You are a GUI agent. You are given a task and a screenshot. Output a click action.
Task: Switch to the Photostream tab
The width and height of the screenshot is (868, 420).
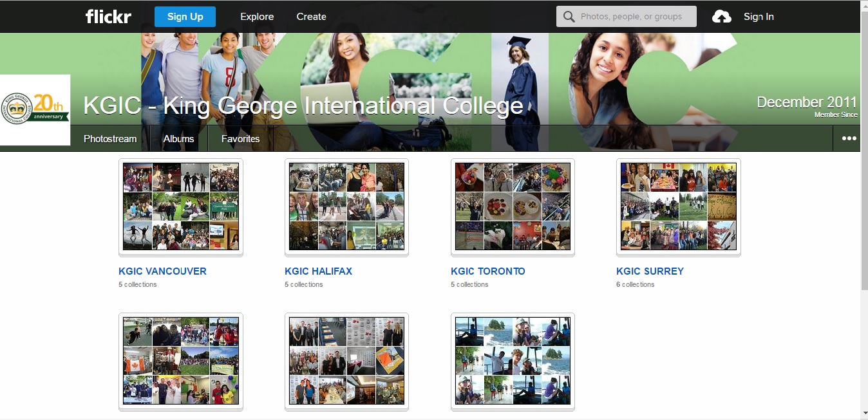click(110, 138)
